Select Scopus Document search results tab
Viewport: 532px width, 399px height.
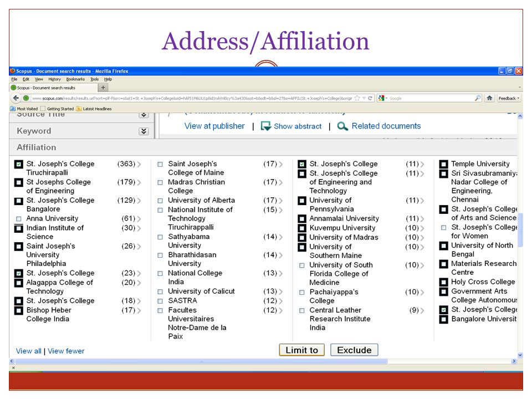(54, 88)
